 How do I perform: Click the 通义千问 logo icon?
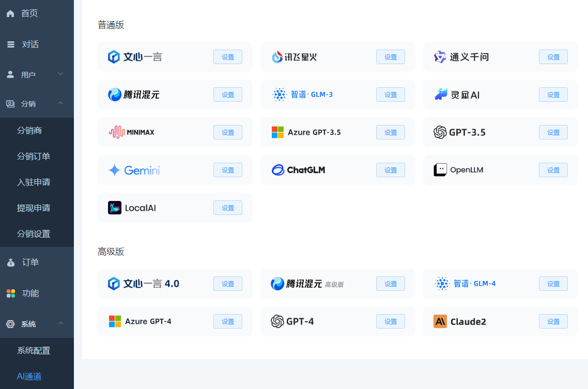pos(440,57)
